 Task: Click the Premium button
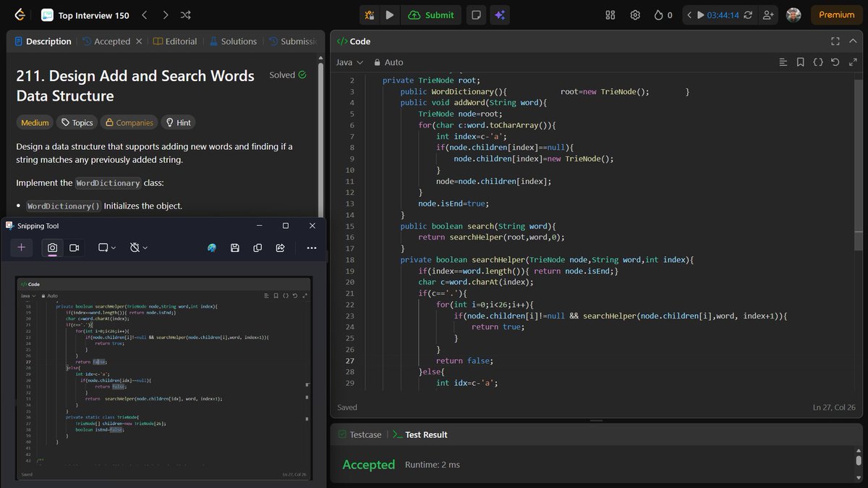[x=836, y=14]
